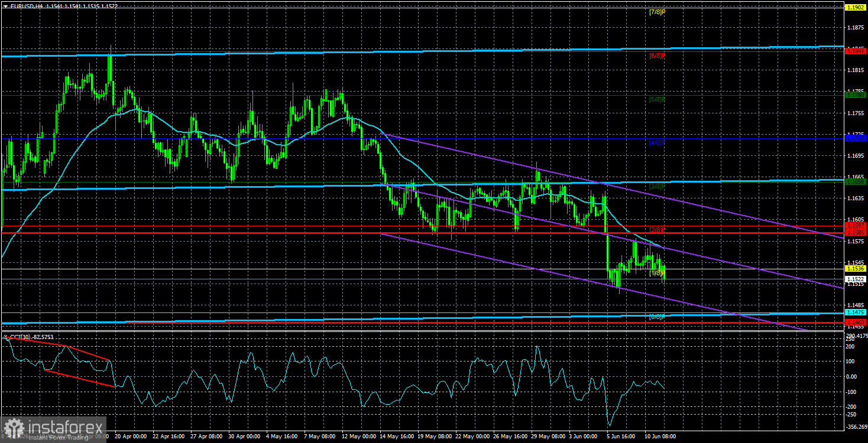Screen dimensions: 868x443
Task: Open the chart menu triangle beside EURUSD,H4
Action: (x=5, y=5)
